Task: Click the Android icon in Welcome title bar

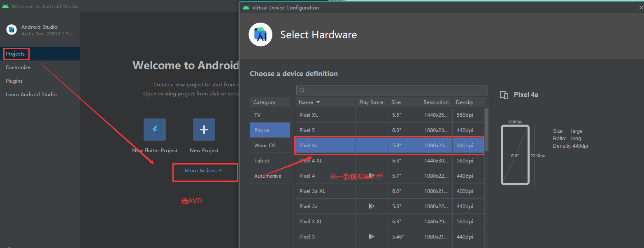Action: [5, 6]
